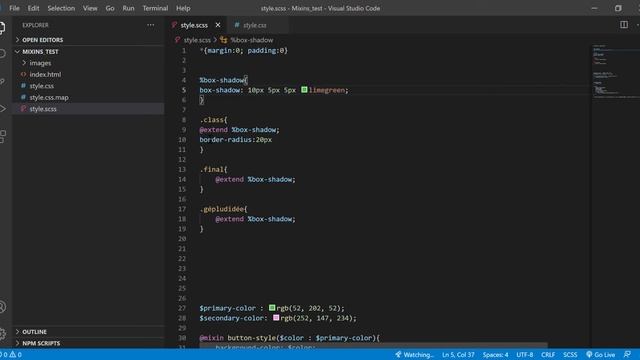Viewport: 640px width, 360px height.
Task: Open Explorer more actions ellipsis
Action: click(x=151, y=25)
